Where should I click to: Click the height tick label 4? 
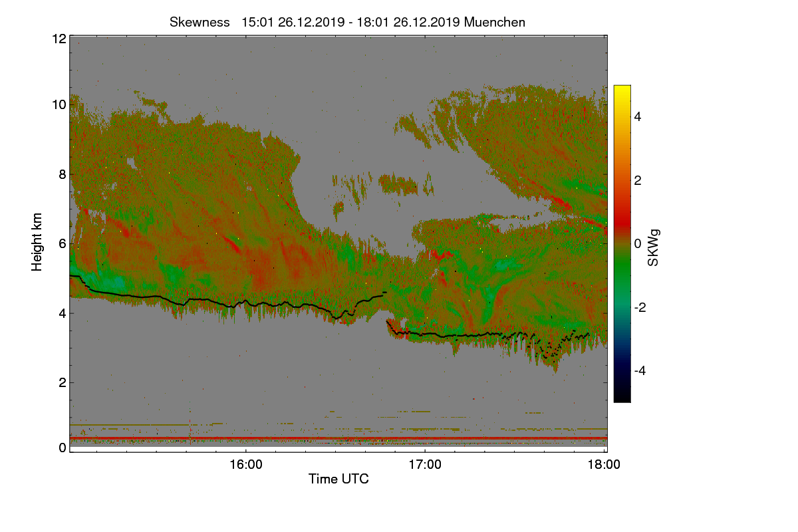[62, 313]
